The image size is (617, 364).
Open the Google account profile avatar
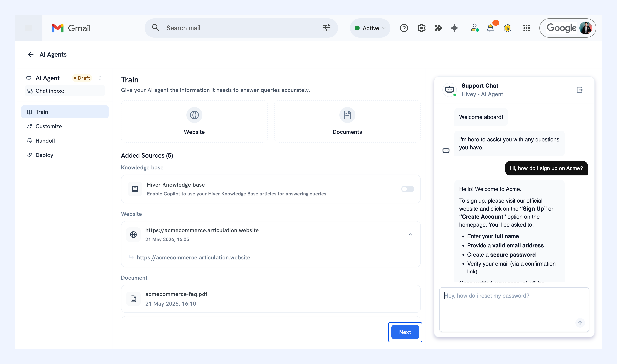pos(586,28)
